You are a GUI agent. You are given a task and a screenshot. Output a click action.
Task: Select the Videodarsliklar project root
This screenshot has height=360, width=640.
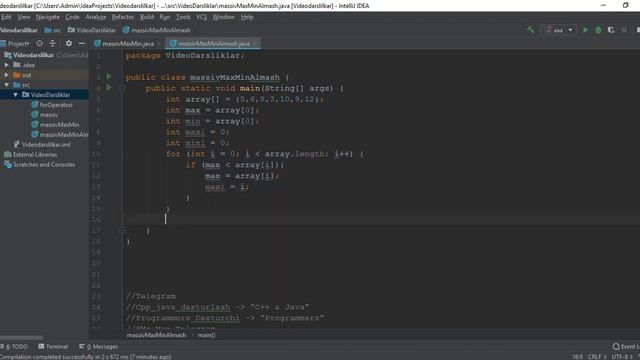coord(33,55)
